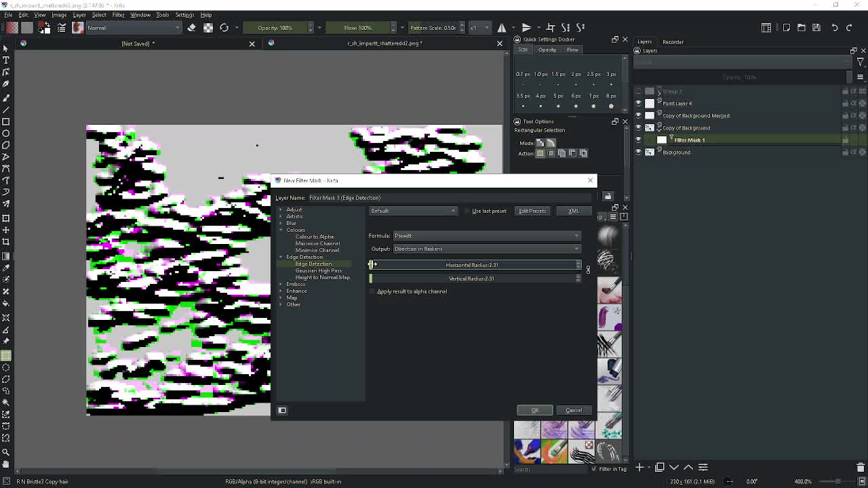This screenshot has width=868, height=488.
Task: Switch to the Recorder docker tab
Action: click(x=673, y=42)
